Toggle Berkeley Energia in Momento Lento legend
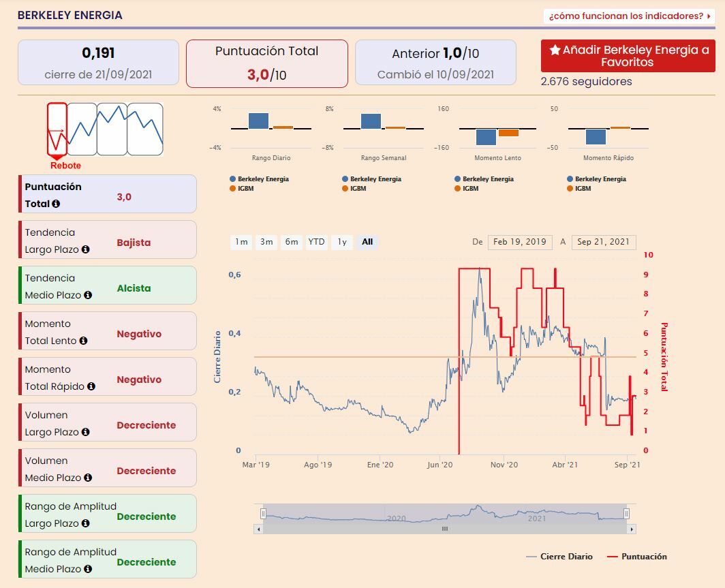 tap(484, 179)
